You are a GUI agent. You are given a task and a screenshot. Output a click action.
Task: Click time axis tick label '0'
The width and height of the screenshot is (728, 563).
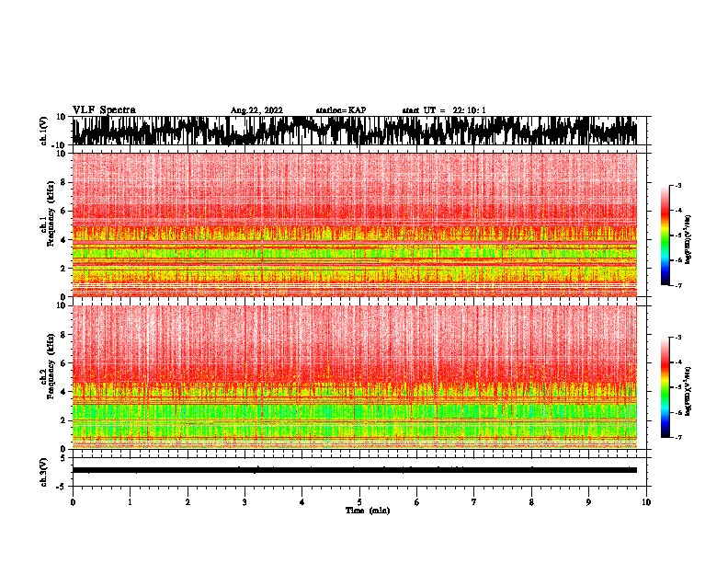coord(73,502)
